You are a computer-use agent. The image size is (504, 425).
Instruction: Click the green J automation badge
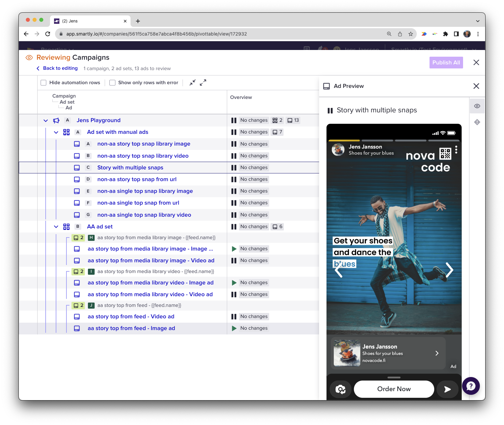[x=91, y=305]
